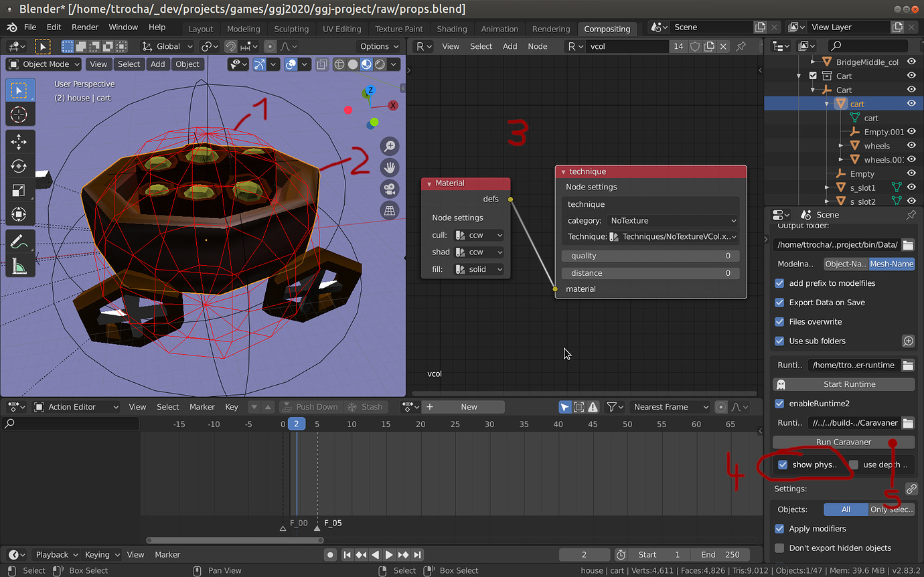
Task: Pin the node tree with pin icon
Action: [x=741, y=46]
